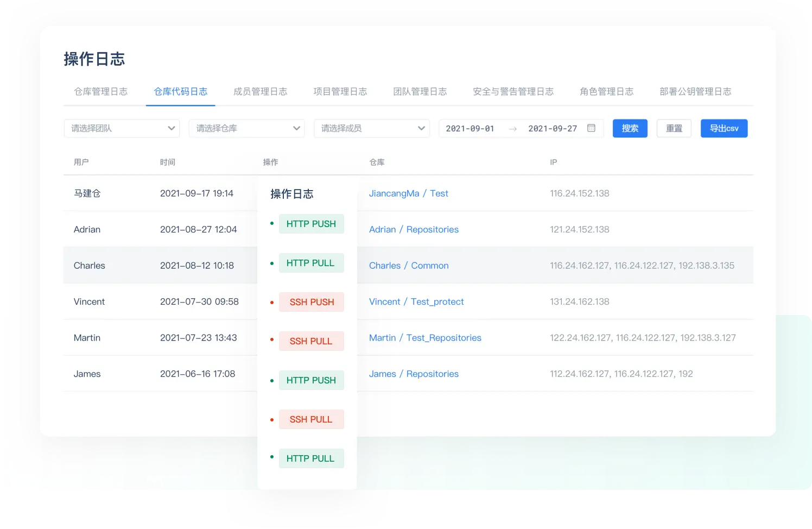Follow the Martin / Test_Repositories link
Viewport: 812px width, 529px height.
425,338
